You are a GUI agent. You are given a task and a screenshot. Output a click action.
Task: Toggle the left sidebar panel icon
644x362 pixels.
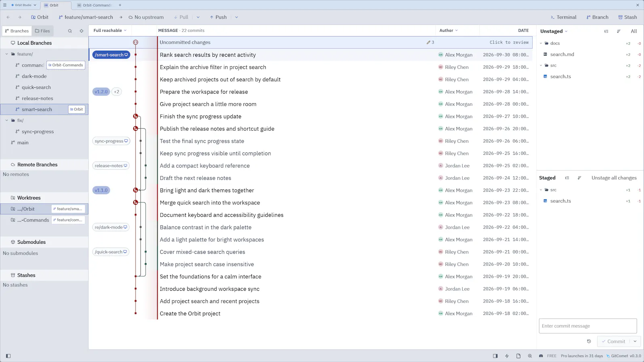(8, 356)
